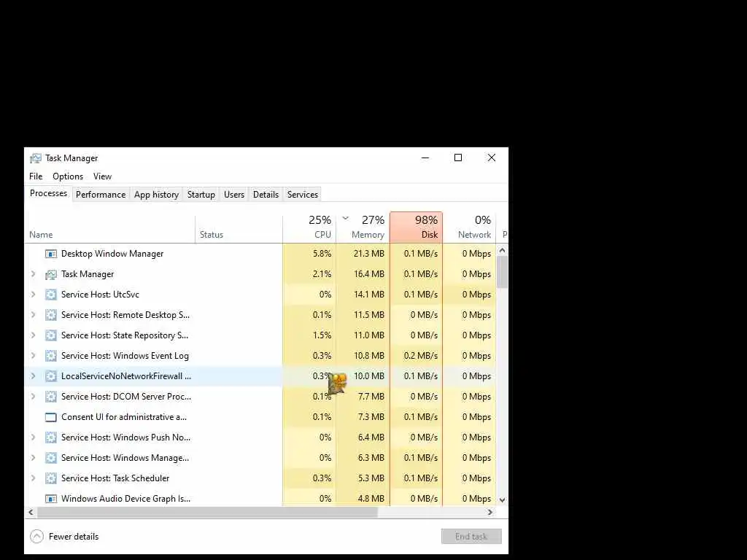The image size is (747, 560).
Task: Expand Service Host: Windows Management group
Action: tap(33, 458)
